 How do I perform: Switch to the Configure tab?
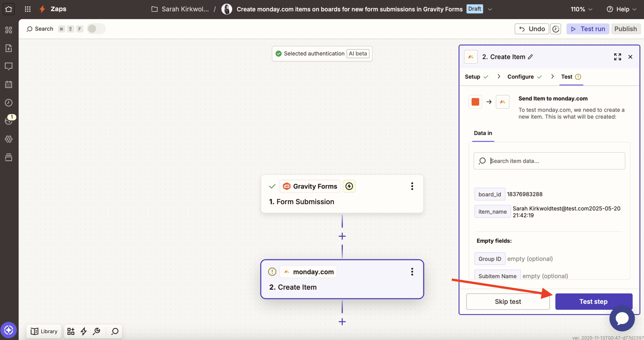coord(520,77)
